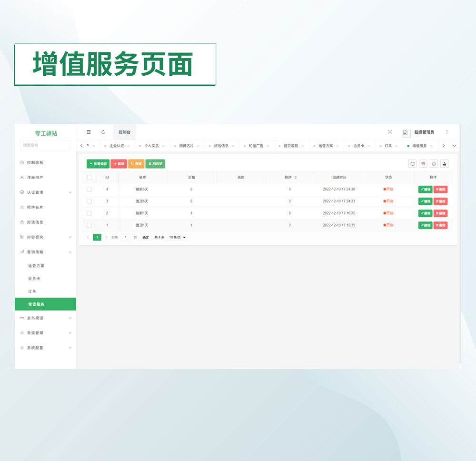
Task: Open the three-dot more menu beside 超级管理员
Action: (x=446, y=132)
